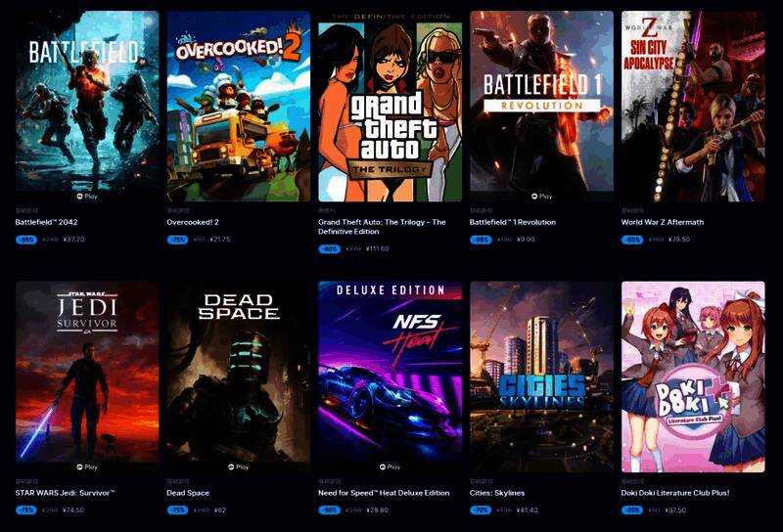Open the Dead Space cover art
The height and width of the screenshot is (532, 783).
tap(239, 372)
